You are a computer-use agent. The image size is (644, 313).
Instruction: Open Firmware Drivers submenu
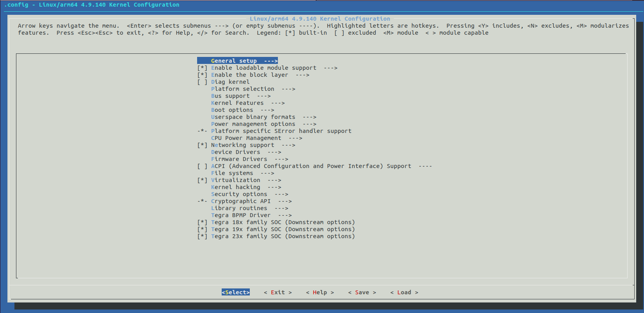249,159
